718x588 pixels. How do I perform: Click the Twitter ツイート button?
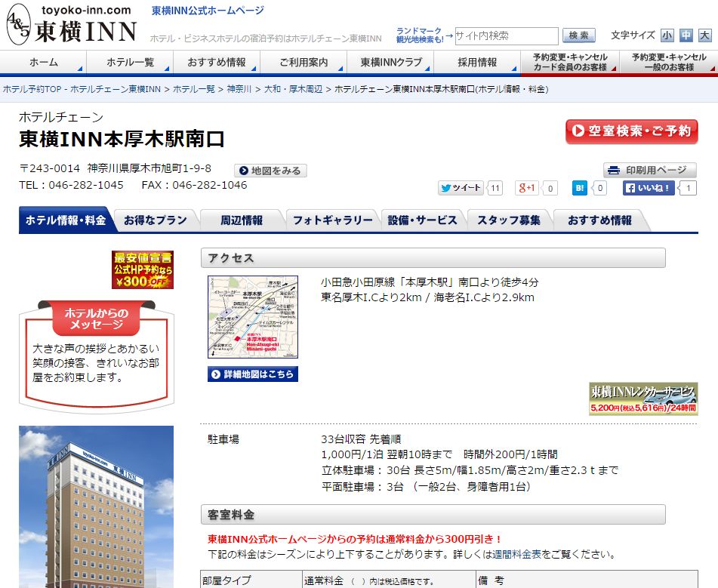tap(461, 188)
